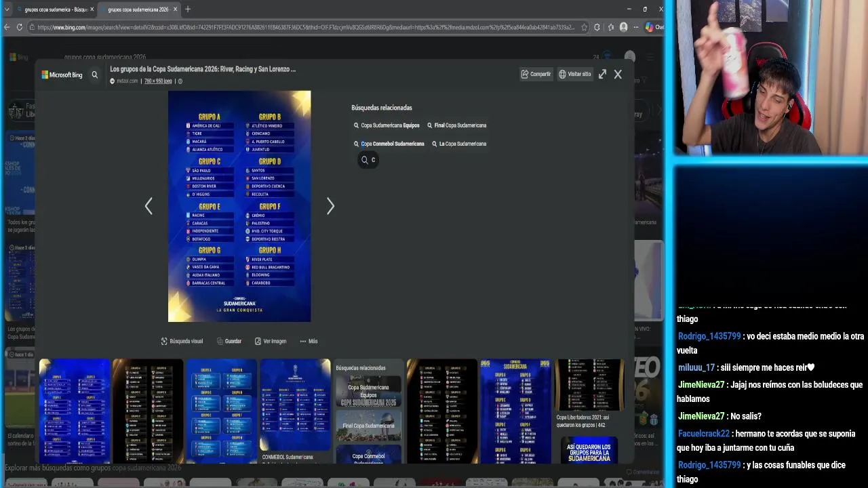Image resolution: width=868 pixels, height=488 pixels.
Task: Share the image with Compartir
Action: click(x=536, y=74)
